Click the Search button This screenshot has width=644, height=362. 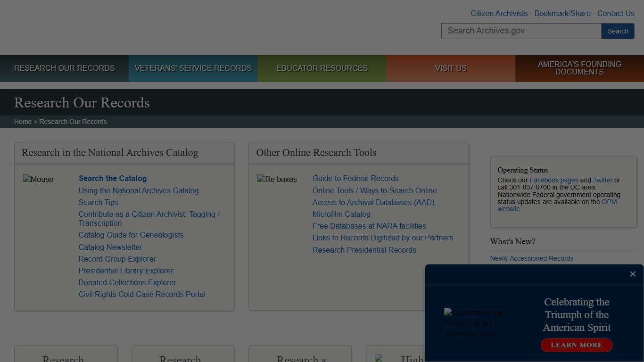(x=618, y=31)
